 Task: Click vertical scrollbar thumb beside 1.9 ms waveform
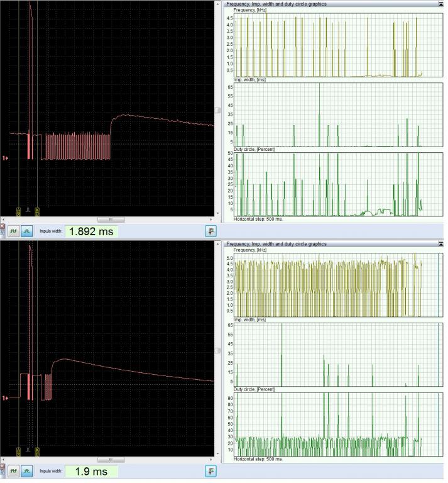coord(218,350)
